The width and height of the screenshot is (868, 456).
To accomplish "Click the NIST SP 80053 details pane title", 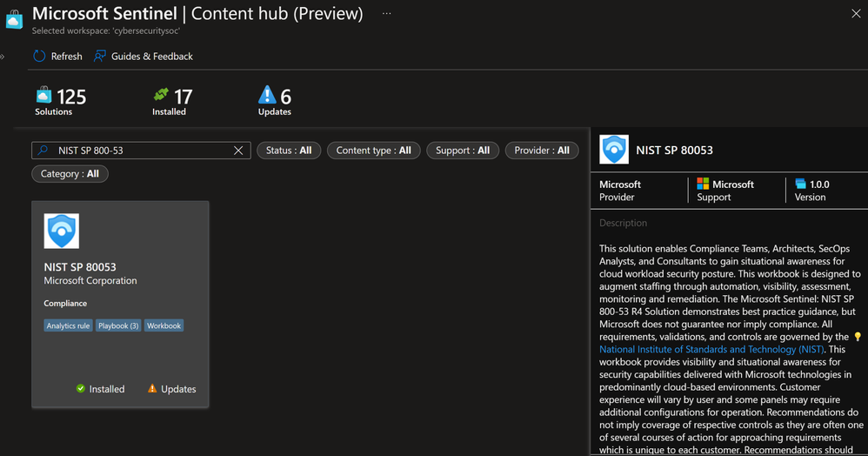I will coord(674,151).
